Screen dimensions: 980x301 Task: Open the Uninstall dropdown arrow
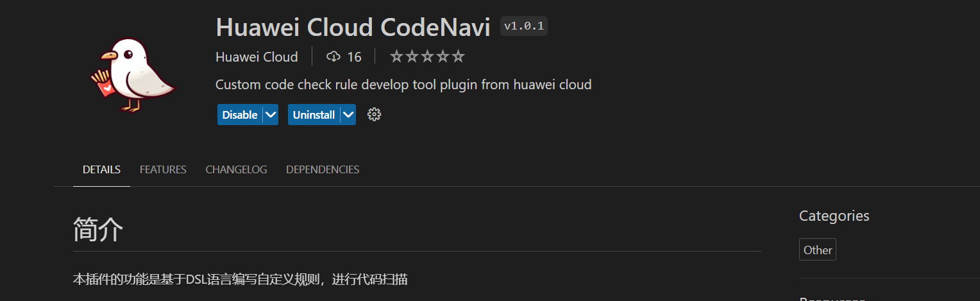tap(348, 115)
